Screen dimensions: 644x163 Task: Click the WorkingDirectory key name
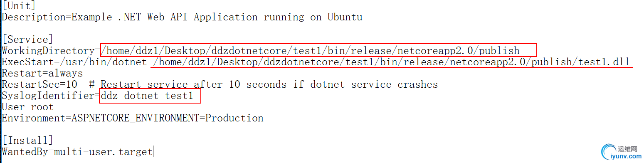(x=48, y=51)
